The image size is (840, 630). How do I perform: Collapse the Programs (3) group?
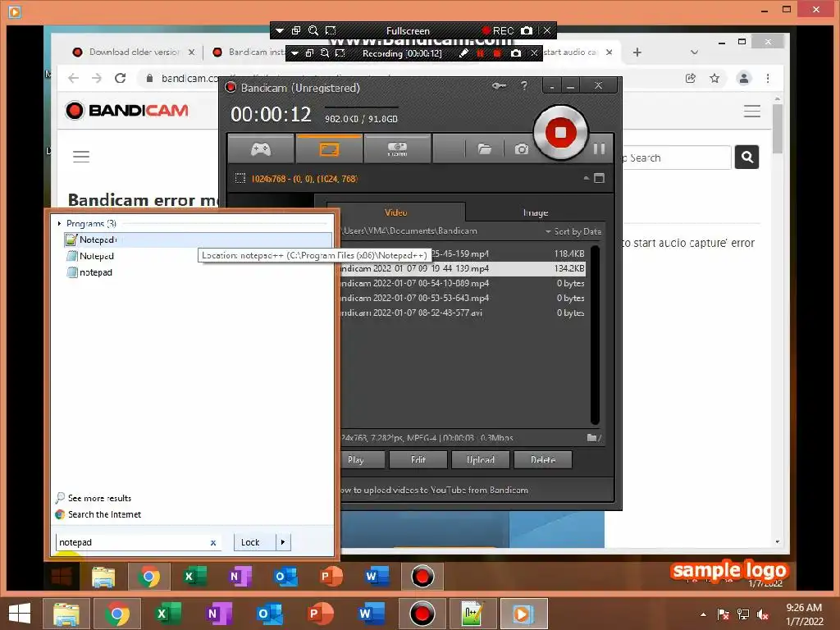(x=59, y=223)
